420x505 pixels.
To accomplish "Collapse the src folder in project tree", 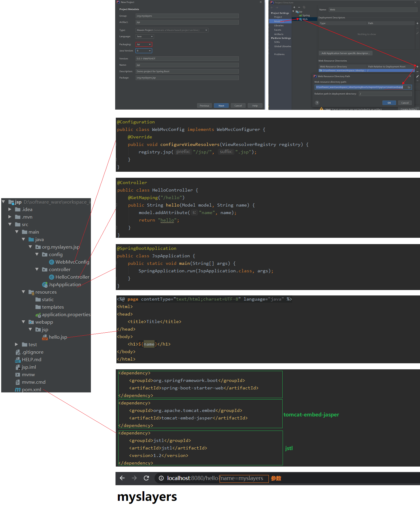I will 10,224.
